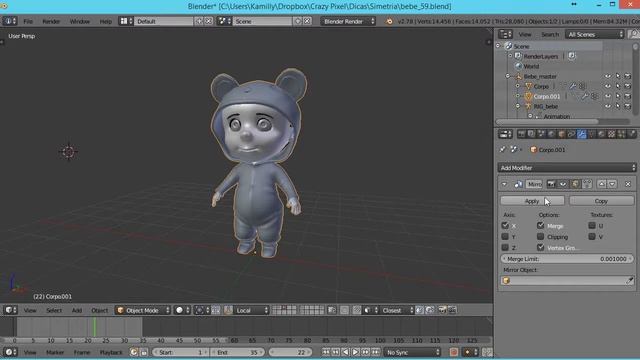Click the auto keyframe record button
Image resolution: width=640 pixels, height=360 pixels.
point(453,352)
